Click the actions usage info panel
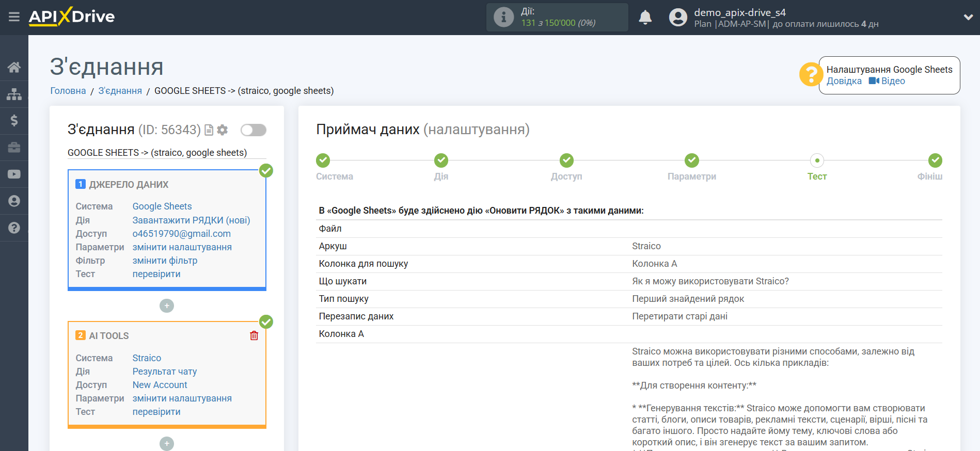The width and height of the screenshot is (980, 451). (x=557, y=18)
